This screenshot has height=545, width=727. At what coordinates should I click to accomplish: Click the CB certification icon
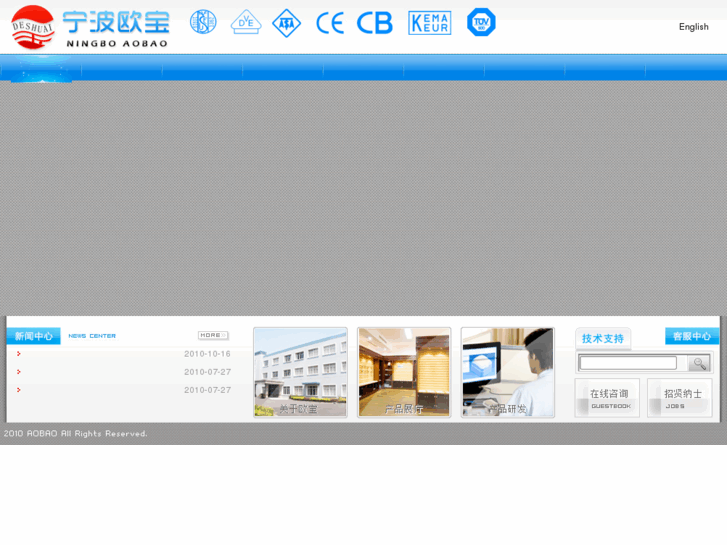(375, 23)
